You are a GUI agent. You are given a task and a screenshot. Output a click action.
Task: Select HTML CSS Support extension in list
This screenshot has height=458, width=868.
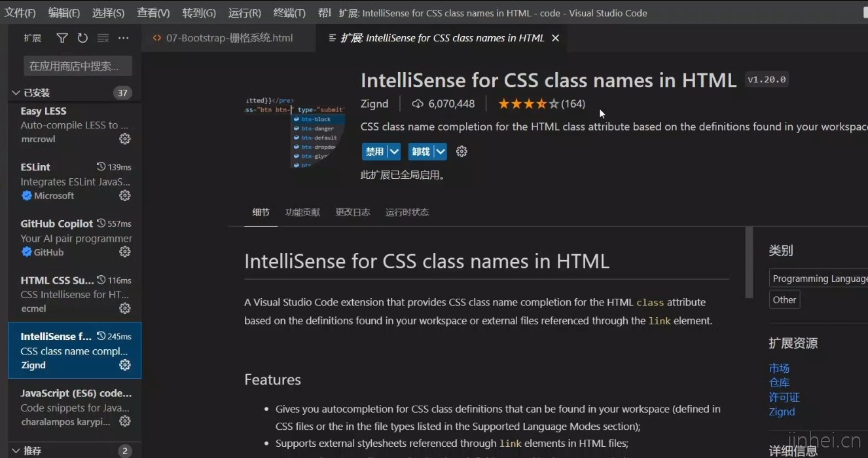point(75,294)
